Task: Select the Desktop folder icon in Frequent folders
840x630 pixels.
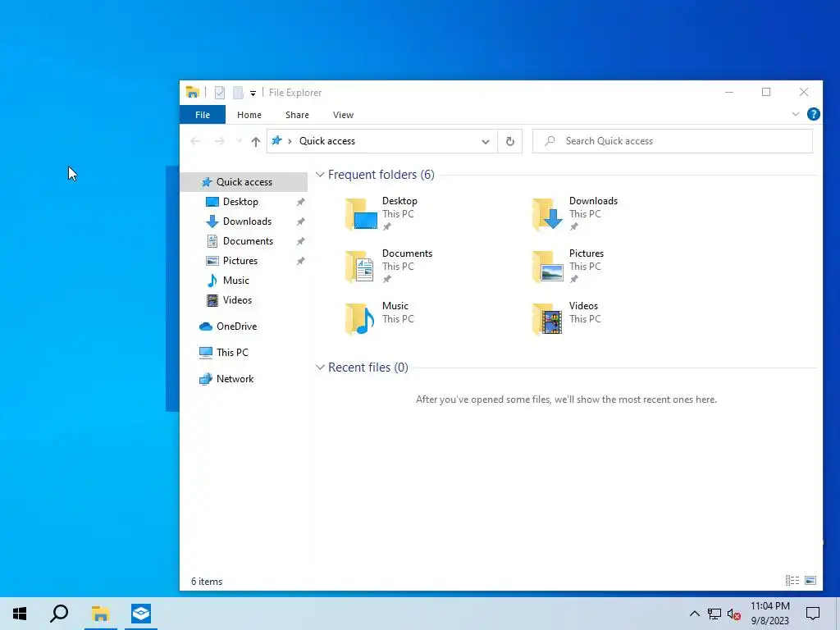Action: [x=361, y=214]
